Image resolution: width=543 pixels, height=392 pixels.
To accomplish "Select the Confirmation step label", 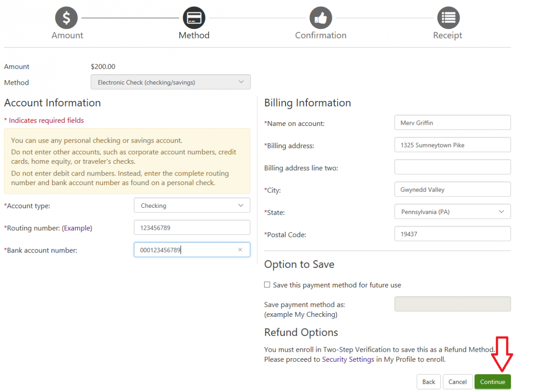I will point(321,35).
